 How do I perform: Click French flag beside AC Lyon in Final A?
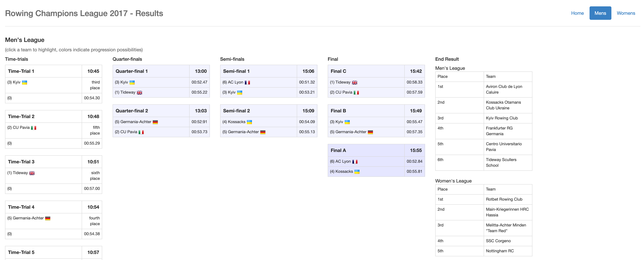coord(355,162)
